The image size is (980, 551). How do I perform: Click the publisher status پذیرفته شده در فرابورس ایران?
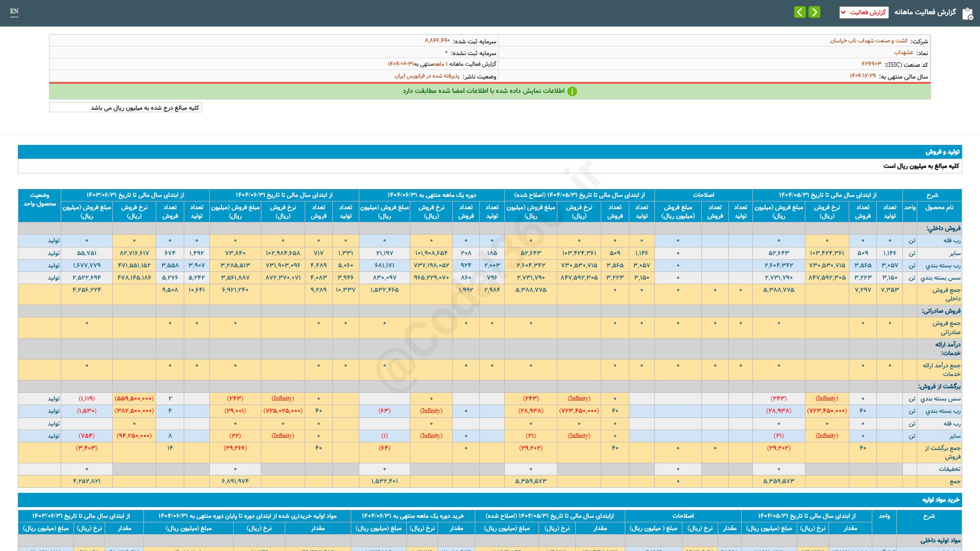(427, 76)
